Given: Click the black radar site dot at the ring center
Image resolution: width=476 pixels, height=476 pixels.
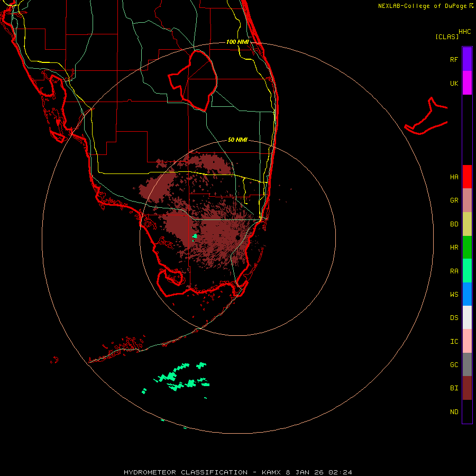Looking at the screenshot, I should point(237,237).
